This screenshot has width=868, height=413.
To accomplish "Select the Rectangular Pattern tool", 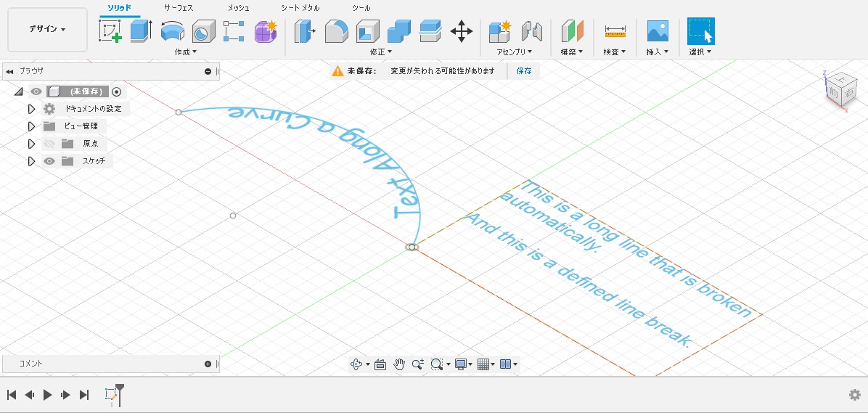I will click(234, 31).
